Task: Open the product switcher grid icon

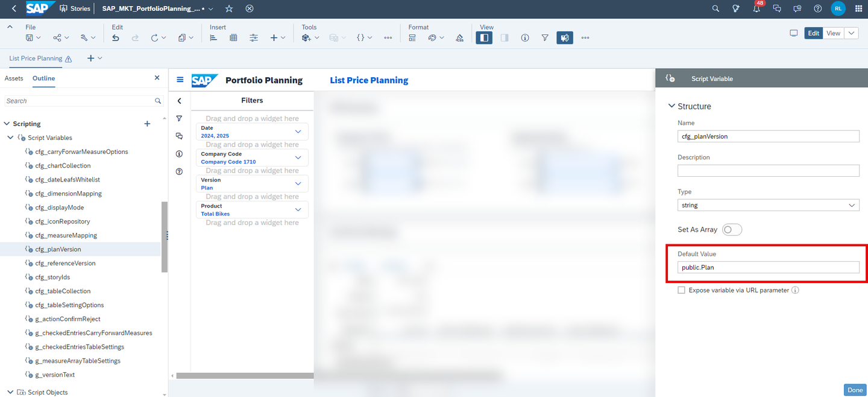Action: (859, 8)
